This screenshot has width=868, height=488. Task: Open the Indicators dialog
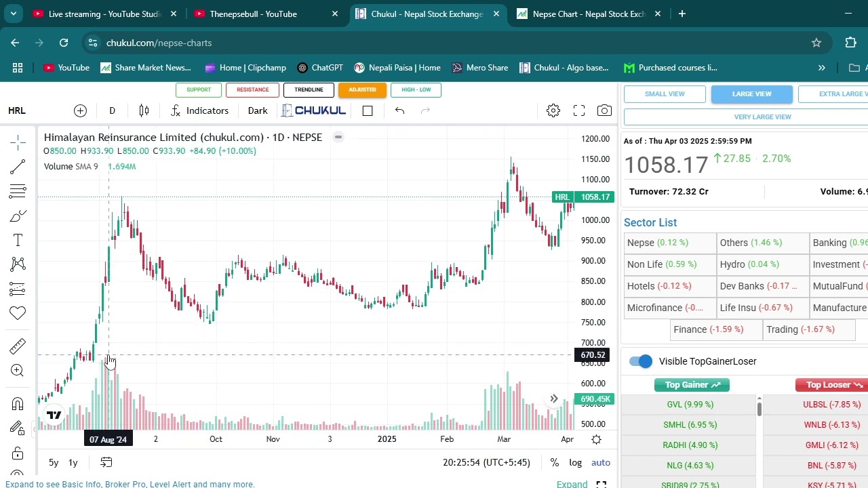(x=199, y=110)
